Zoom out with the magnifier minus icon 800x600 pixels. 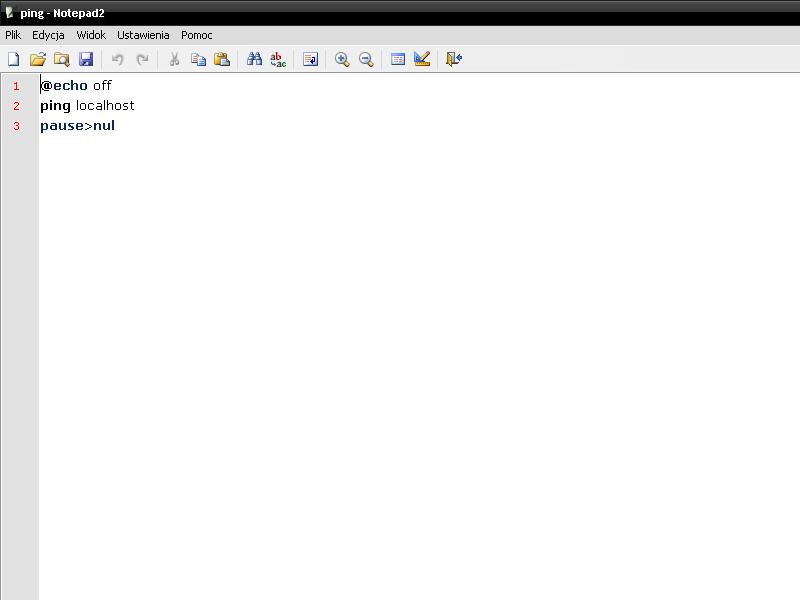366,59
